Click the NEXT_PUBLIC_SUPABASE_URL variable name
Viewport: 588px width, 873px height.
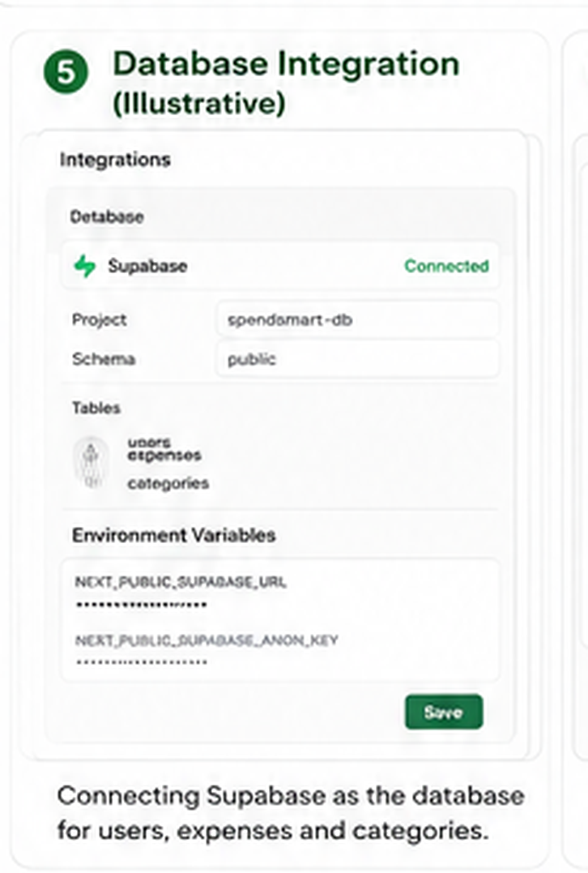tap(181, 582)
